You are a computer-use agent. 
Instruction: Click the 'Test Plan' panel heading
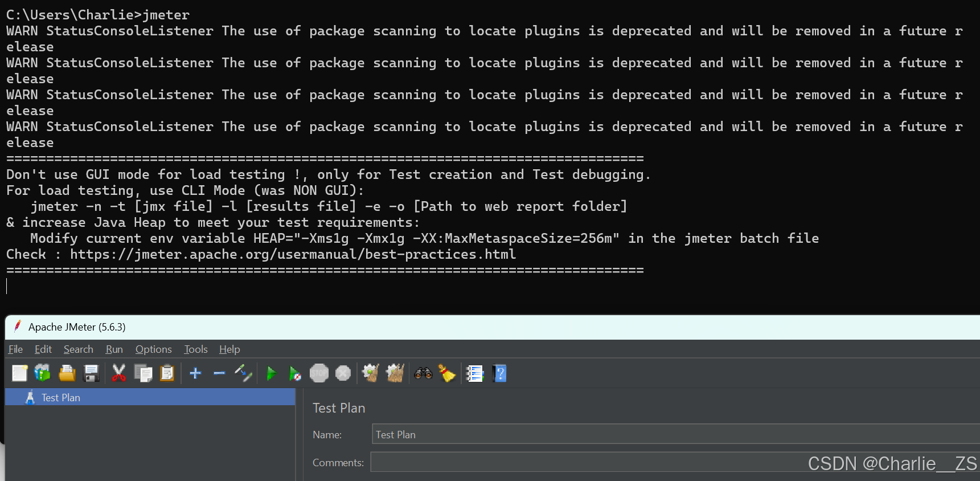pos(339,408)
